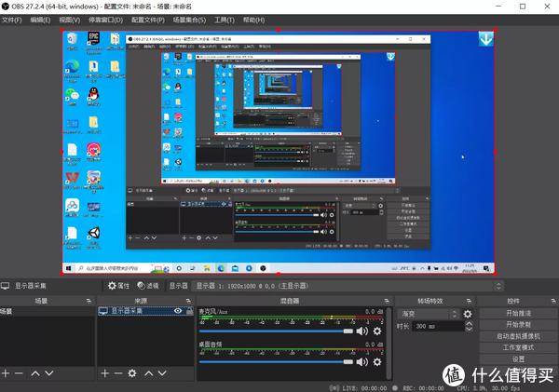Click QQ penguin icon in captured desktop preview
Image resolution: width=559 pixels, height=392 pixels.
coord(93,97)
